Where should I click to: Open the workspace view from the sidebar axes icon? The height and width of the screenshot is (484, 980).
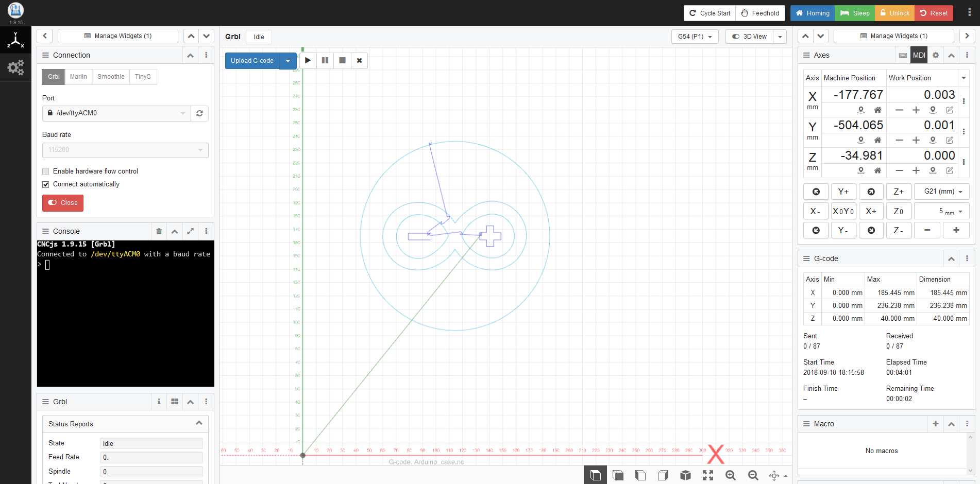(15, 40)
